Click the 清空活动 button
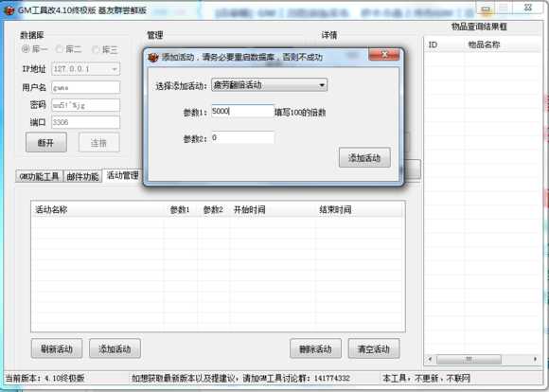 click(374, 348)
